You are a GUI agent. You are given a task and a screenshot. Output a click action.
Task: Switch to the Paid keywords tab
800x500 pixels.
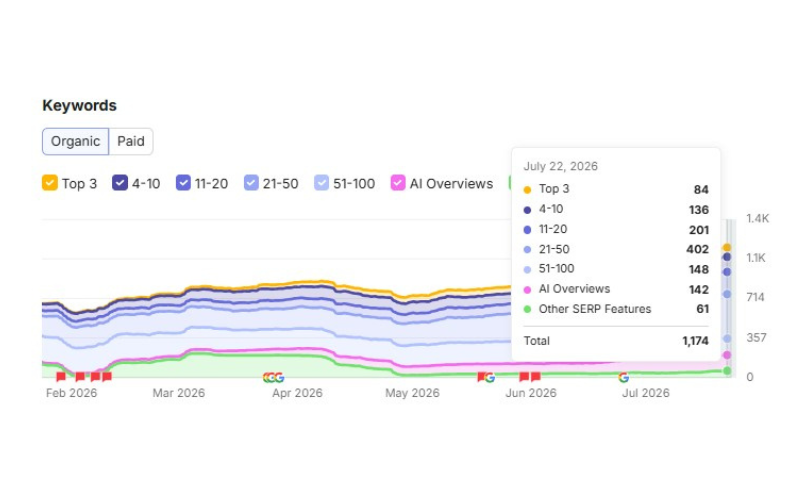[x=131, y=141]
